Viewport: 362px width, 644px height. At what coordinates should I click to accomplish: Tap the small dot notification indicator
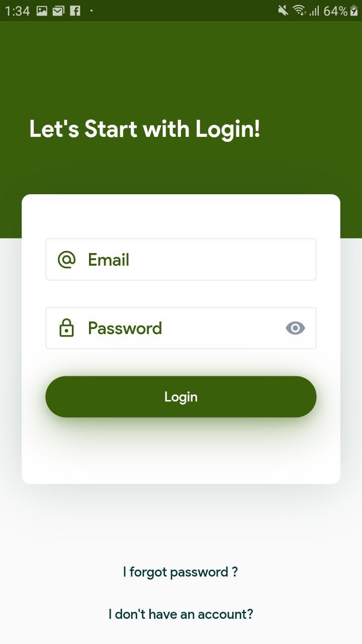(92, 11)
